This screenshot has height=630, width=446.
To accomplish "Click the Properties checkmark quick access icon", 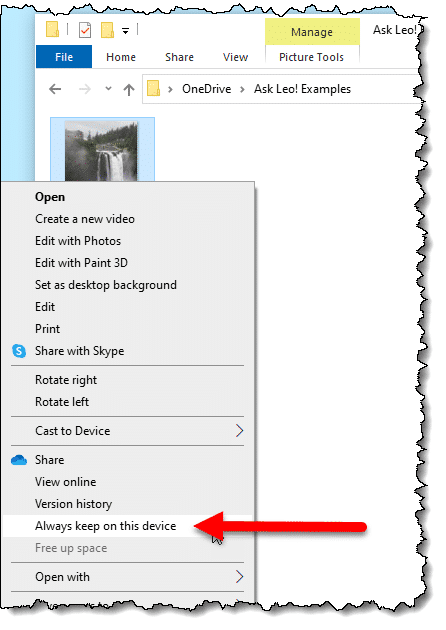I will point(85,30).
